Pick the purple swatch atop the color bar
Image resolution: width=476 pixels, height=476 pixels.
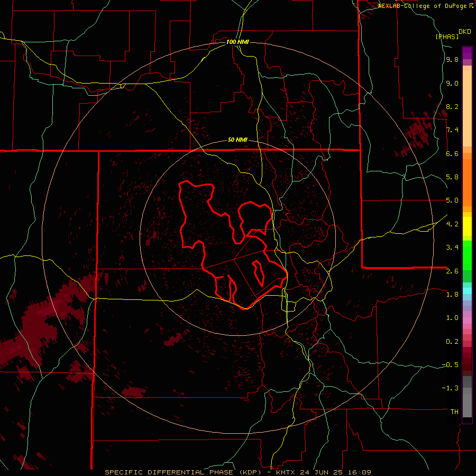click(467, 53)
